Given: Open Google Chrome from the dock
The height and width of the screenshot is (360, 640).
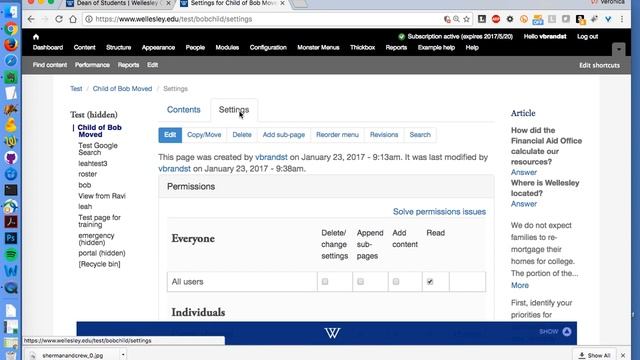Looking at the screenshot, I should point(11,28).
